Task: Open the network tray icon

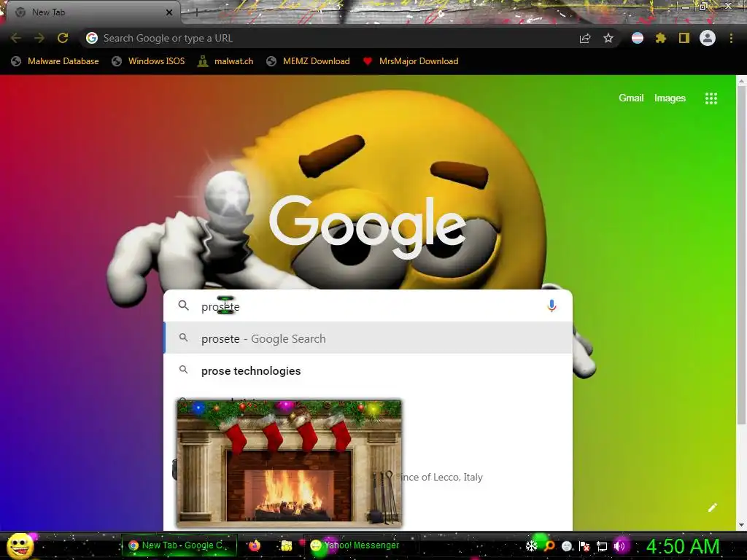Action: (x=602, y=546)
